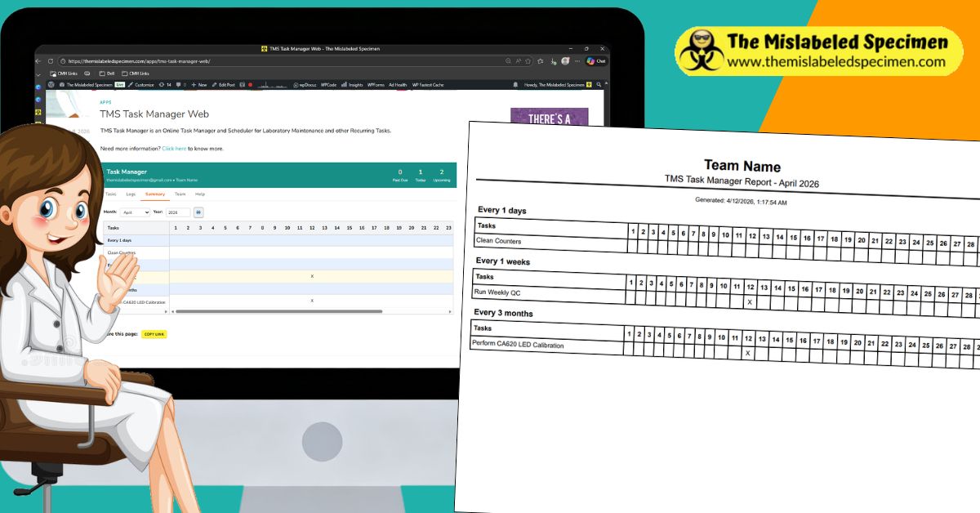Viewport: 980px width, 513px height.
Task: Switch to the Tasks tab
Action: coord(110,194)
